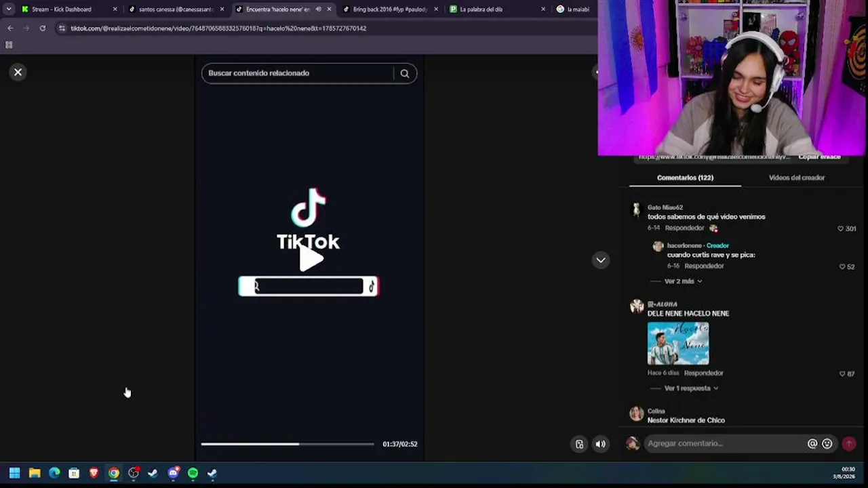Open the site info icon in address bar
Viewport: 868px width, 488px height.
(x=62, y=28)
